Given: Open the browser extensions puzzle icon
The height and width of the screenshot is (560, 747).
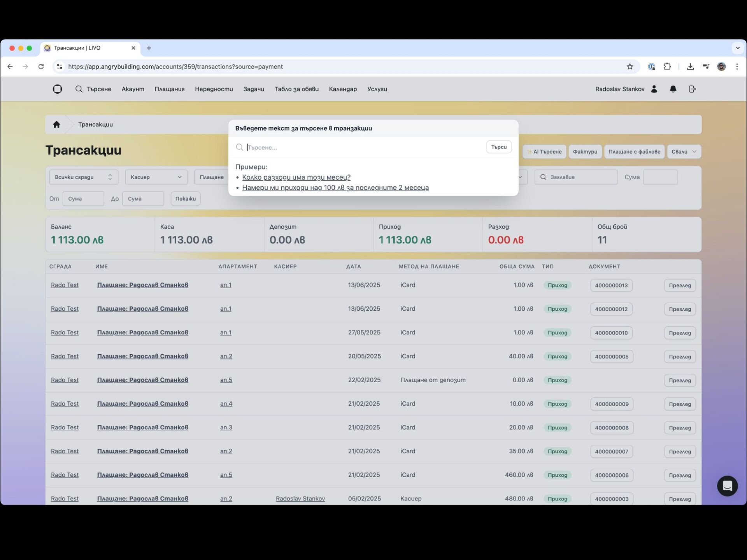Looking at the screenshot, I should 667,66.
